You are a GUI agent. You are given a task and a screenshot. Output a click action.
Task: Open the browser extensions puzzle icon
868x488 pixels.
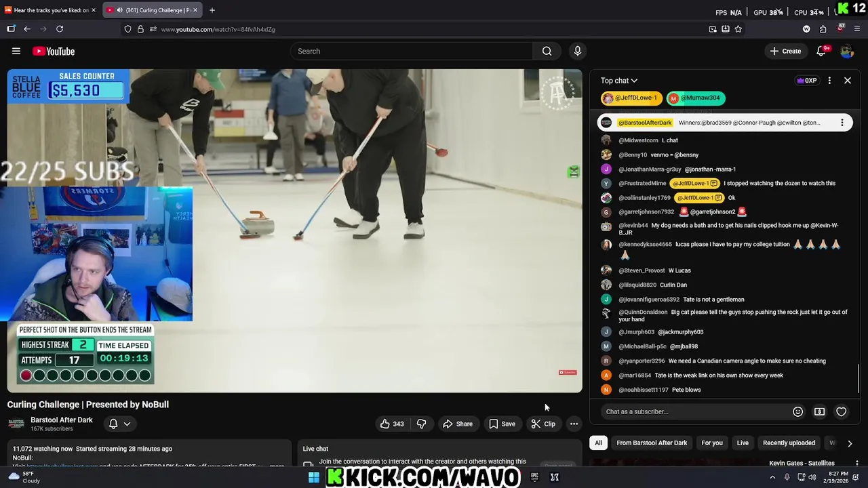(x=823, y=29)
